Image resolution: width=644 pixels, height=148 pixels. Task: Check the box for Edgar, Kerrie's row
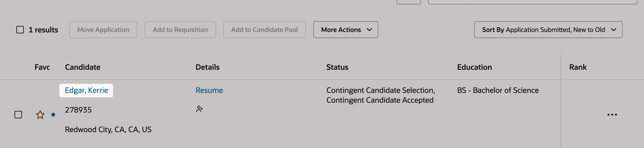(x=18, y=115)
